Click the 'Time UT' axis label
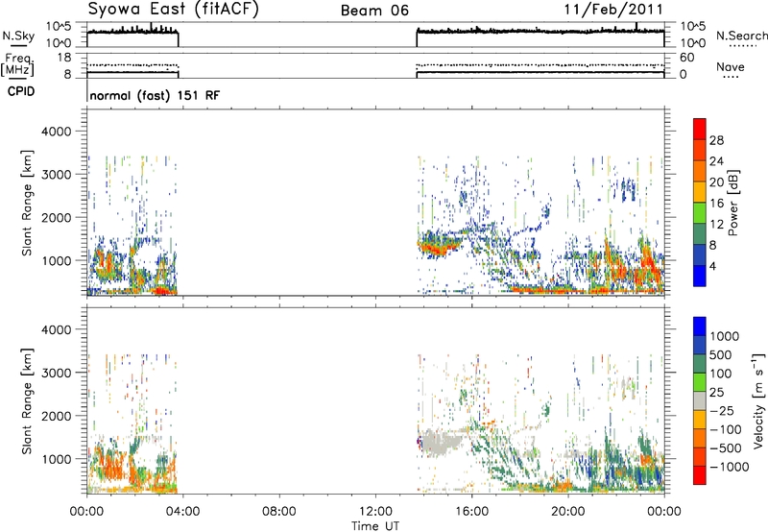 pyautogui.click(x=375, y=526)
